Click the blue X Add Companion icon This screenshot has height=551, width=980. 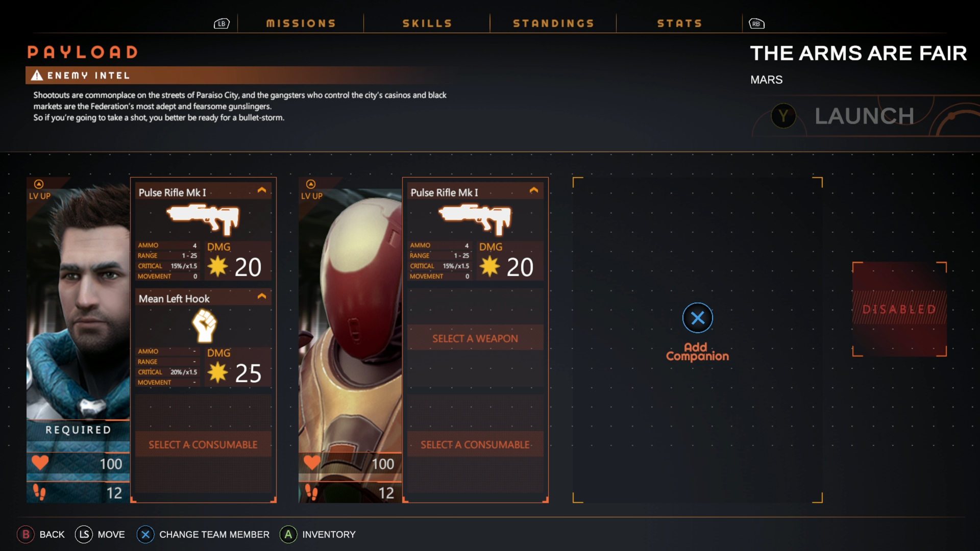click(x=697, y=318)
